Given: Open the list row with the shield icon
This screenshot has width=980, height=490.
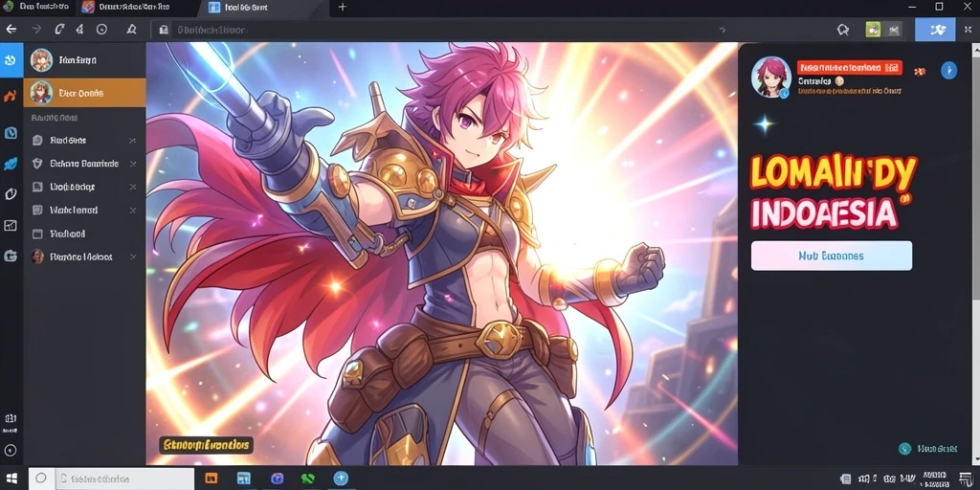Looking at the screenshot, I should pos(84,164).
